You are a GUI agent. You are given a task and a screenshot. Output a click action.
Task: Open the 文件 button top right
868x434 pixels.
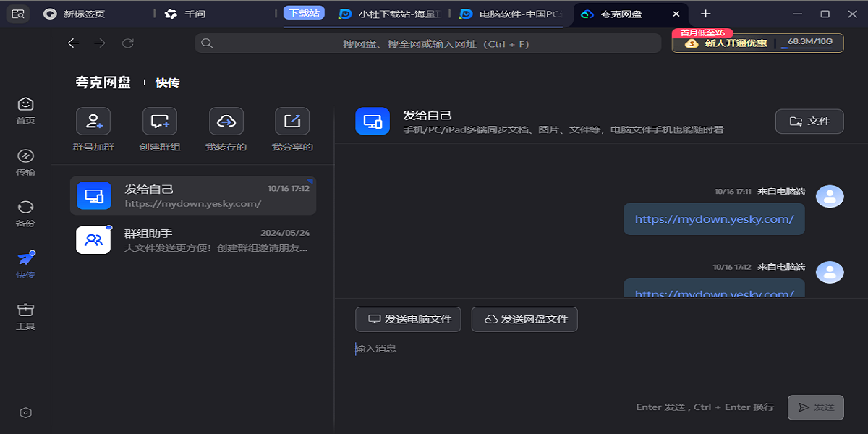click(x=809, y=121)
